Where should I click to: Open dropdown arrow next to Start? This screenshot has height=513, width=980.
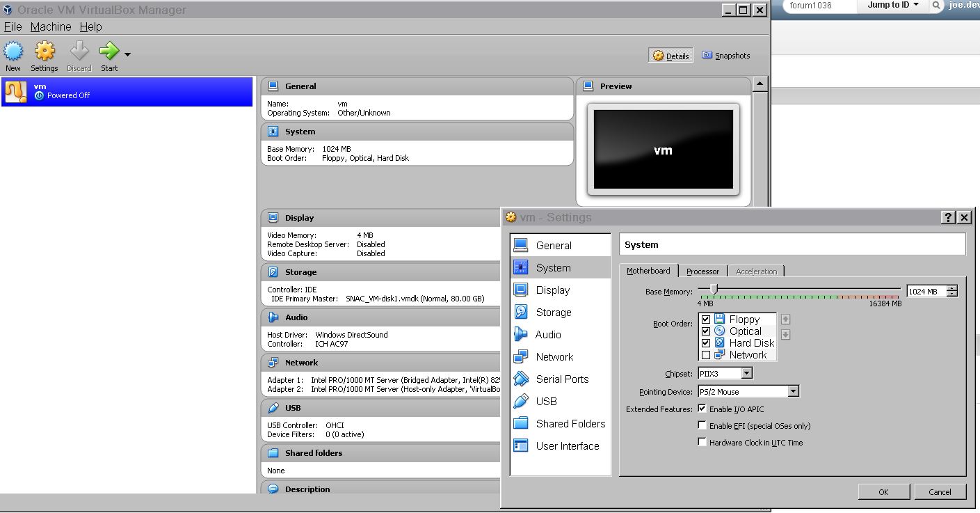128,54
